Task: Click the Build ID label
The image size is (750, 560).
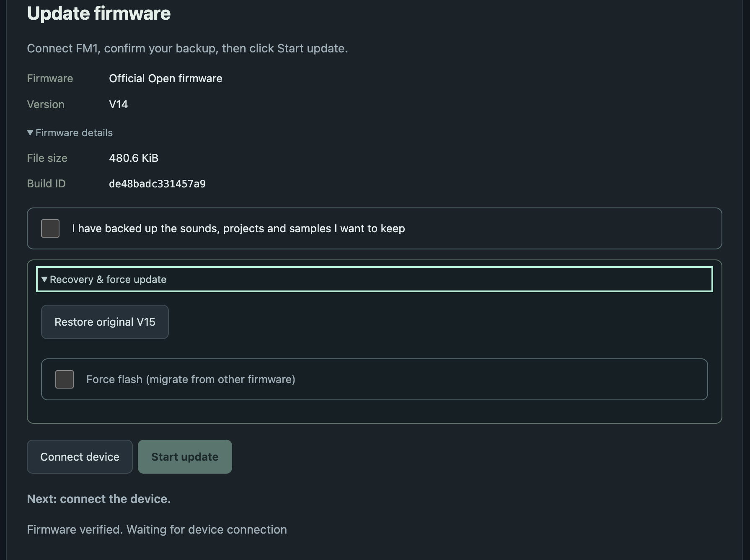Action: [x=46, y=184]
